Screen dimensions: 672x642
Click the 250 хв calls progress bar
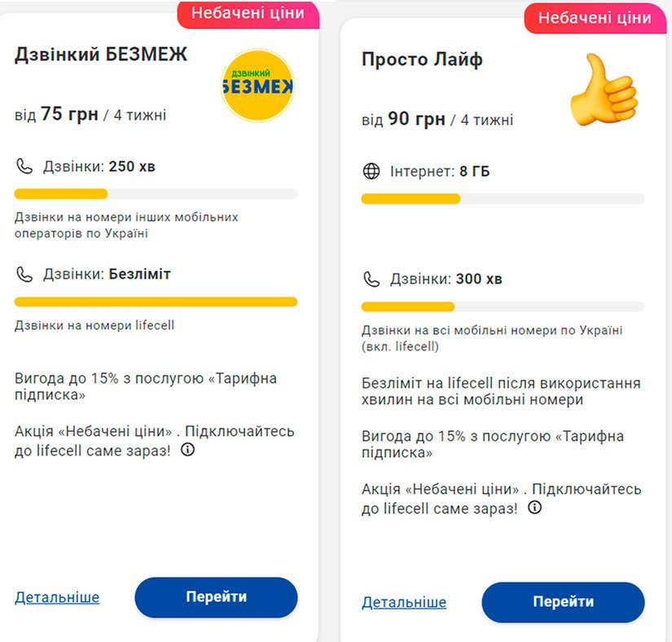click(x=156, y=194)
